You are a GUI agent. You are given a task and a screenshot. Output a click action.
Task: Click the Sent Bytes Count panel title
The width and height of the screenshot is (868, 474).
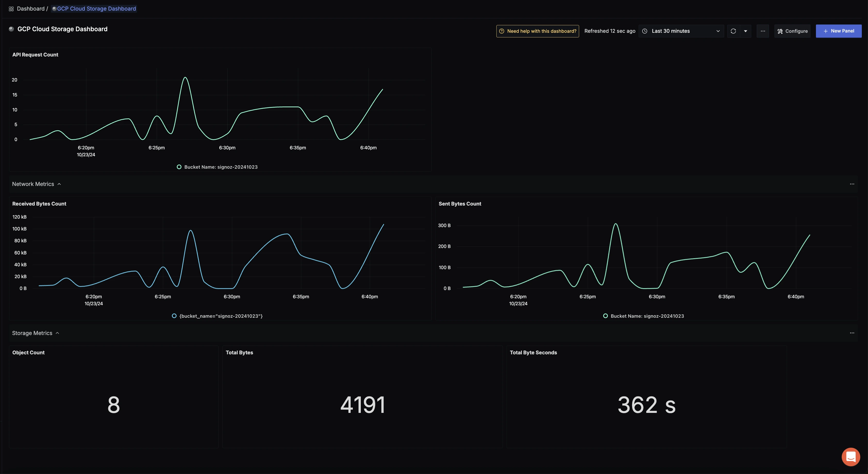coord(460,204)
